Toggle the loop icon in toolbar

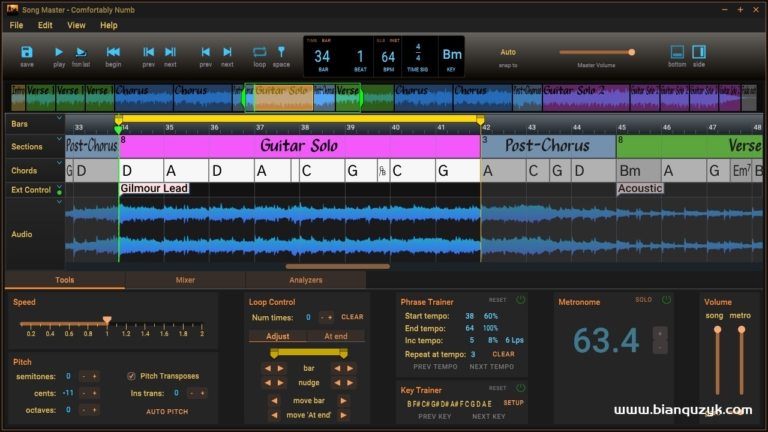point(260,52)
